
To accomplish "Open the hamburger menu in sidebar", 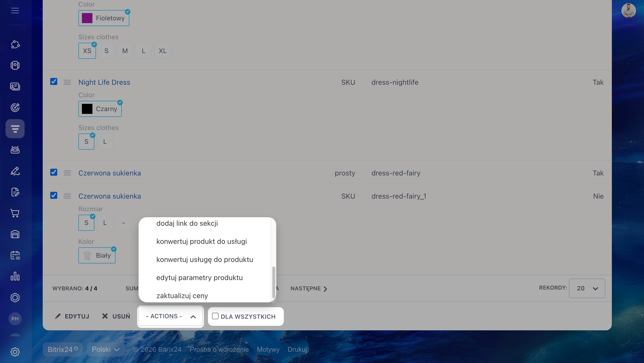I will (x=15, y=11).
